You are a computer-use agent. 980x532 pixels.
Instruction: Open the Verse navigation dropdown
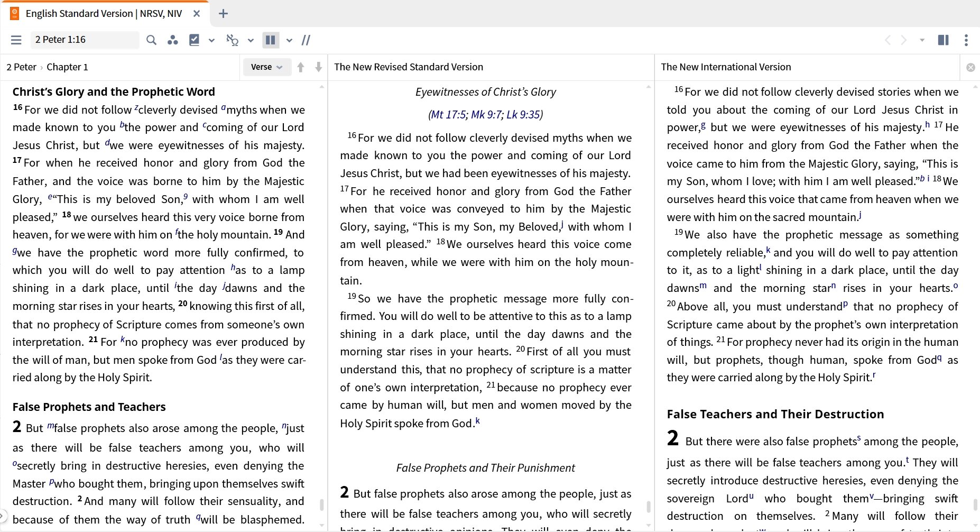[x=267, y=67]
